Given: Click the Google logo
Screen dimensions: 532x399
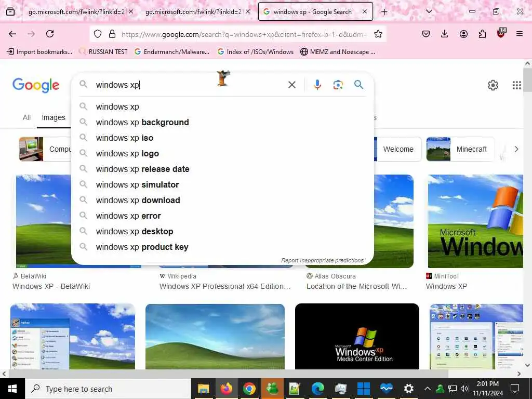Looking at the screenshot, I should coord(36,85).
